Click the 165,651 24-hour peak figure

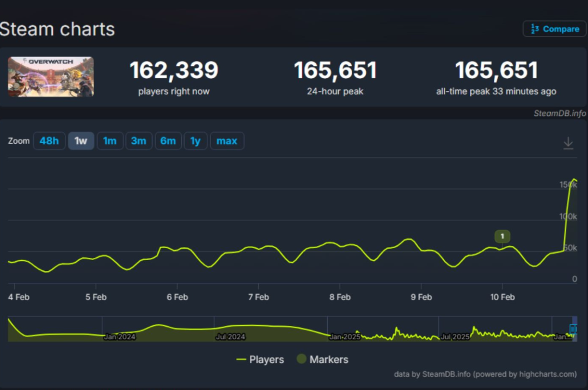click(x=335, y=70)
